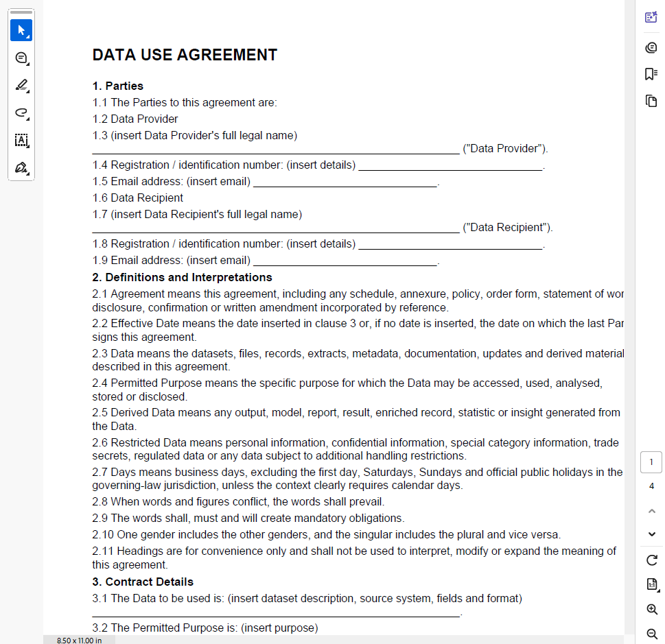Select the arrow selection tool
Viewport: 665px width, 644px height.
(21, 30)
